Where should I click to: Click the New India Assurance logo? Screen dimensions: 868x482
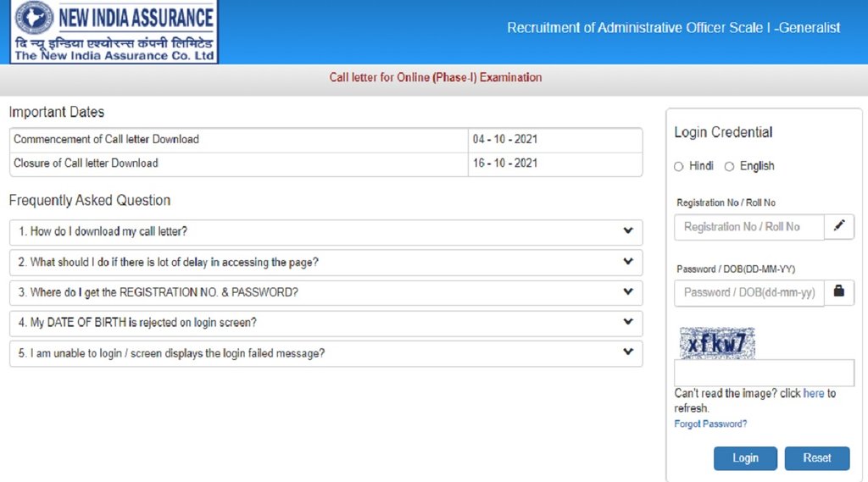[114, 31]
